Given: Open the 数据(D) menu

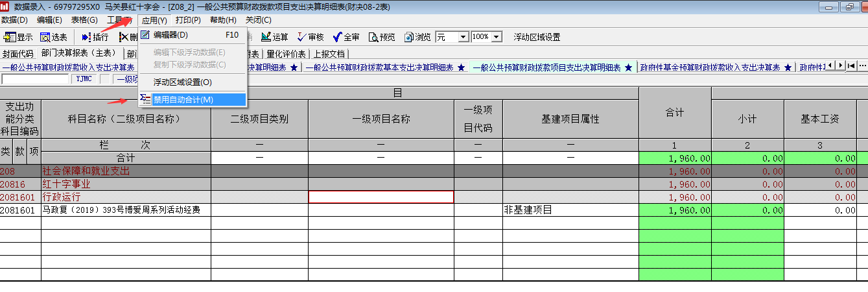Looking at the screenshot, I should (x=15, y=20).
